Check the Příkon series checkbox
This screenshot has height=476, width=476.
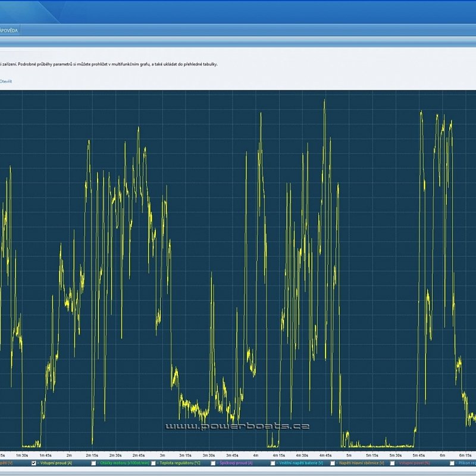pyautogui.click(x=452, y=463)
